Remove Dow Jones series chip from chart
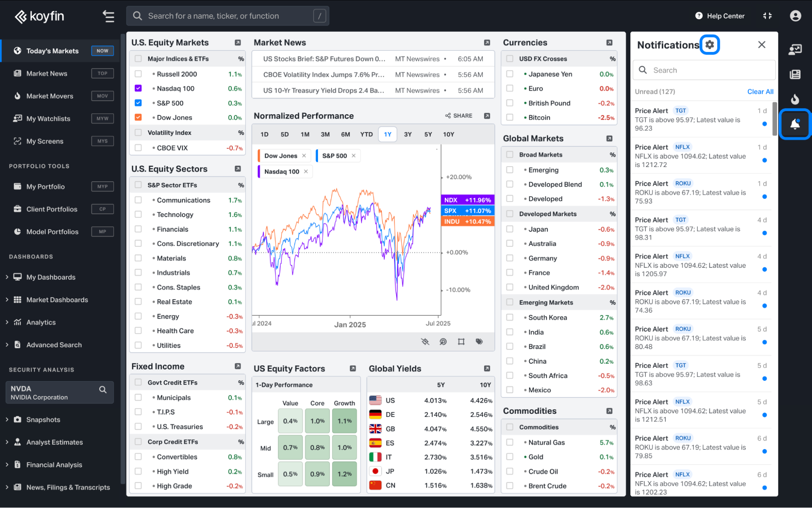The width and height of the screenshot is (812, 508). pyautogui.click(x=304, y=156)
